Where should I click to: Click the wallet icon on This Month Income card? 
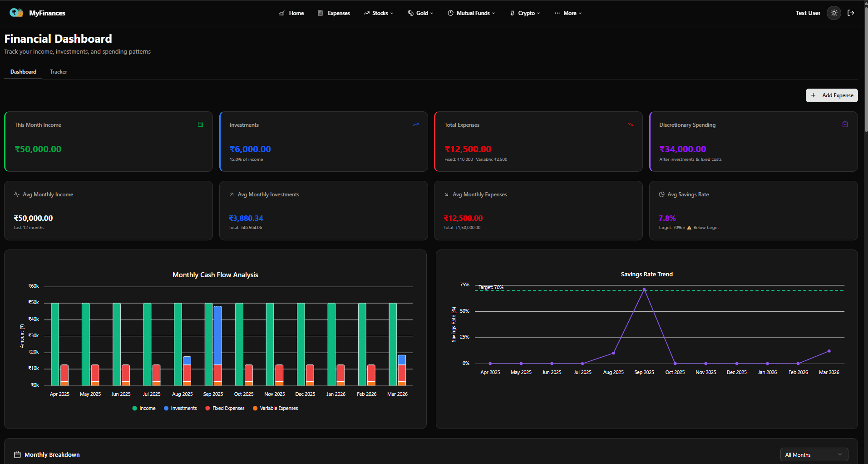point(200,125)
